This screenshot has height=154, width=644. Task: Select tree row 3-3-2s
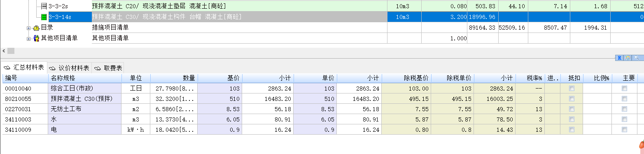(58, 6)
